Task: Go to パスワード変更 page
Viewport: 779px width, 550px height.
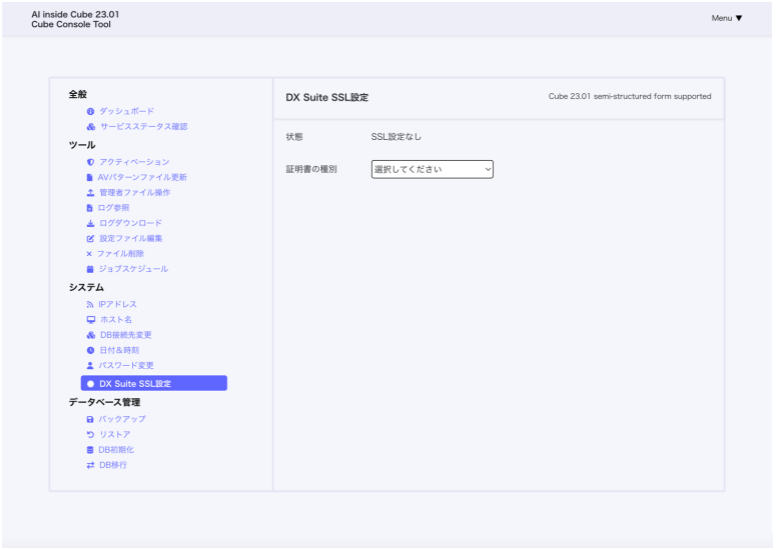Action: [x=126, y=366]
